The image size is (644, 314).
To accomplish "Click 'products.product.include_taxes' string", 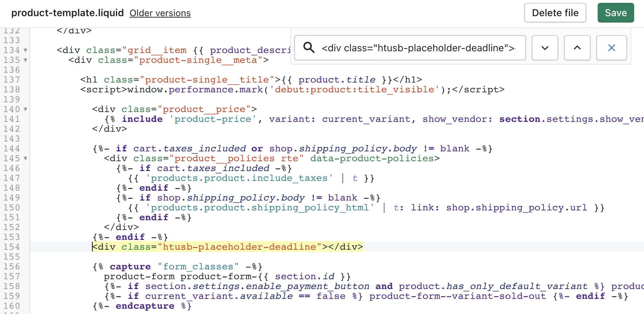I will point(239,178).
